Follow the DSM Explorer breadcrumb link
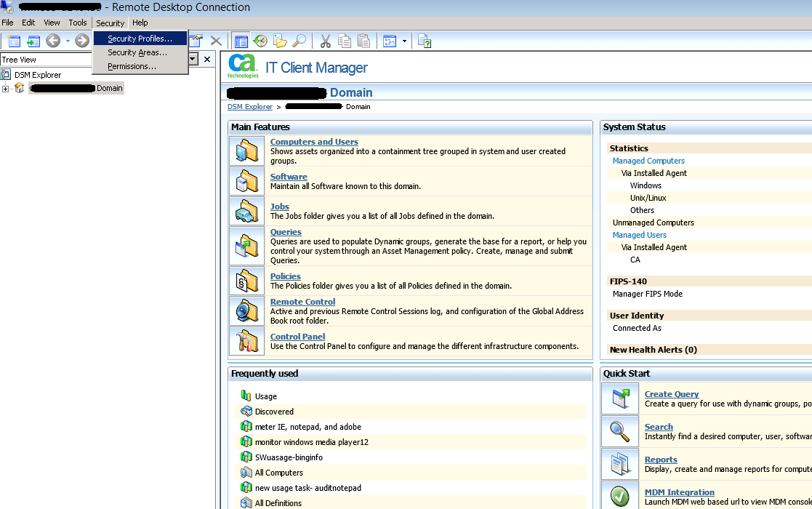Screen dimensions: 812x509 [249, 107]
